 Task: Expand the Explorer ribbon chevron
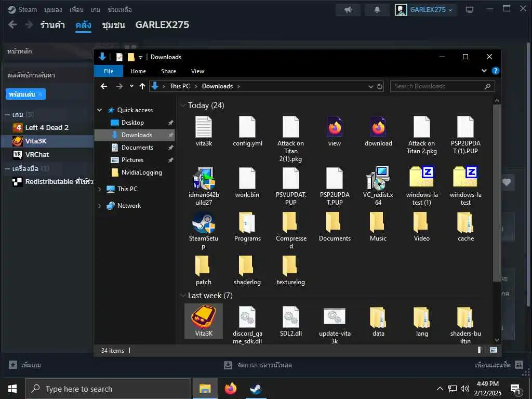[484, 71]
